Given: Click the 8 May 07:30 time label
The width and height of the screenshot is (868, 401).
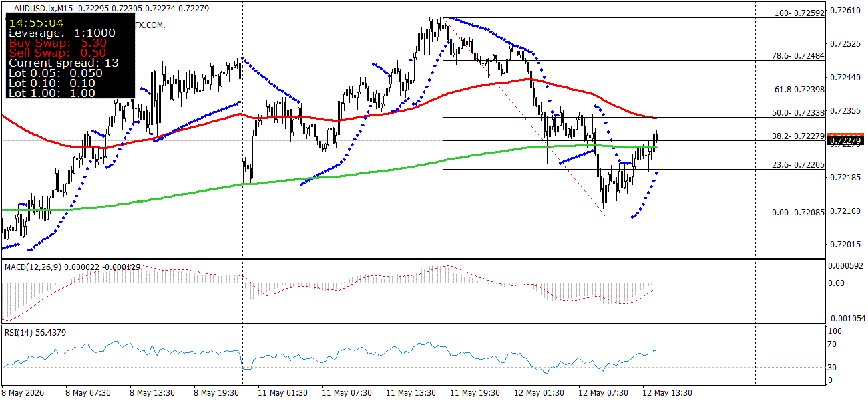Looking at the screenshot, I should 87,393.
